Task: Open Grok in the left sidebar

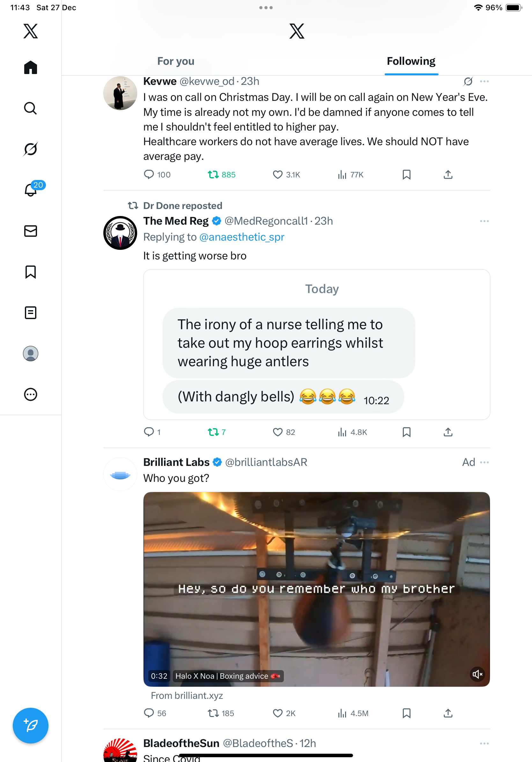Action: pos(31,149)
